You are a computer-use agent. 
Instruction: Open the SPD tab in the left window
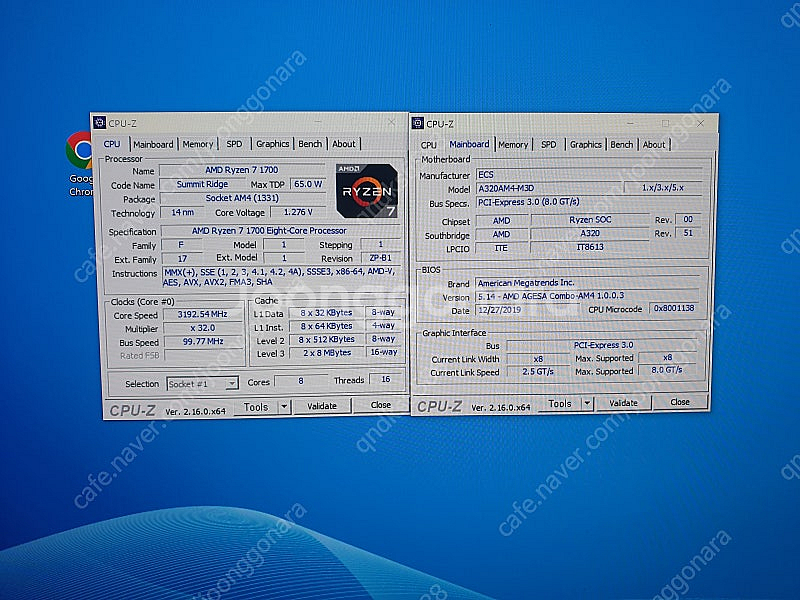[x=234, y=144]
